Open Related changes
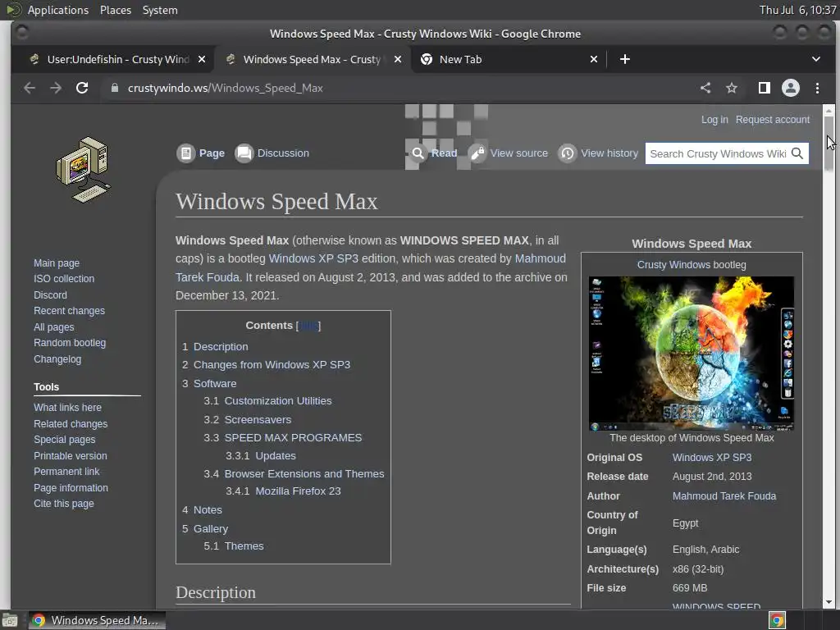The image size is (840, 630). (x=71, y=424)
